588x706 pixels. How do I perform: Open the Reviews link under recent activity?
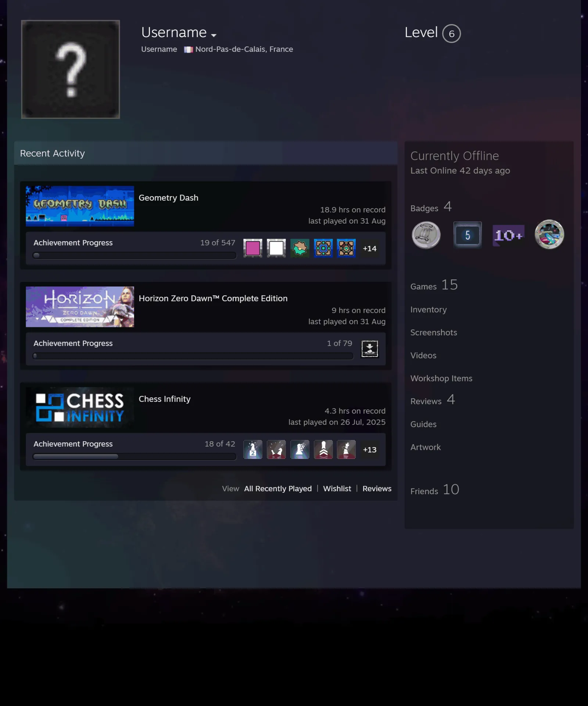[x=377, y=489]
